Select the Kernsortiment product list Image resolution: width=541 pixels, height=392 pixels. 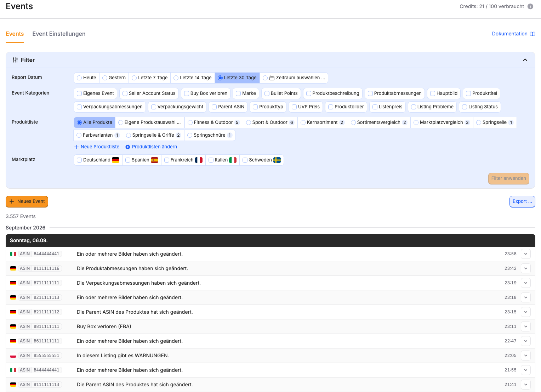(323, 123)
